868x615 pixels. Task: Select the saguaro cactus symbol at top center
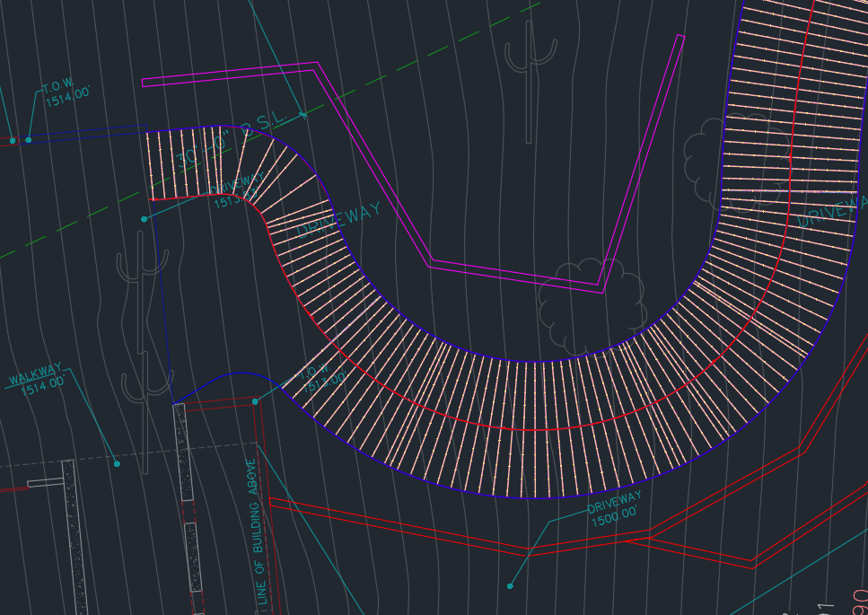point(530,82)
